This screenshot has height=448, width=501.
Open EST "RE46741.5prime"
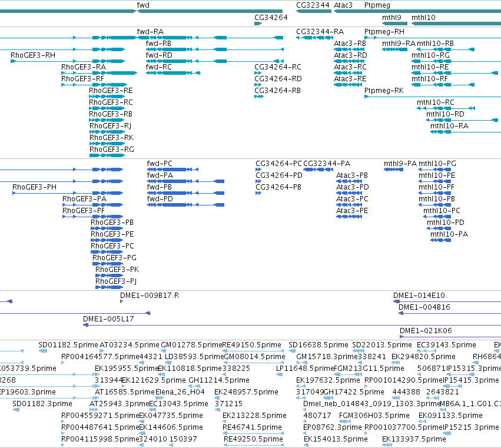[252, 427]
